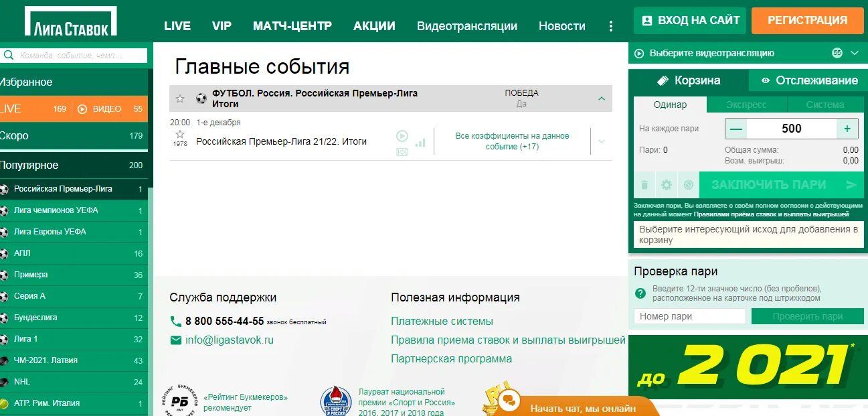Open the three-dot more menu
Screen dimensions: 868x416
(610, 26)
